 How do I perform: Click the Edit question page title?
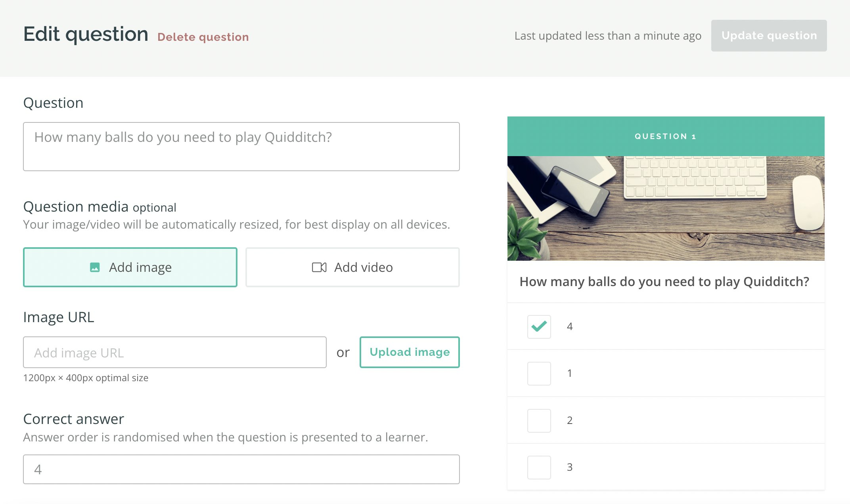click(85, 34)
